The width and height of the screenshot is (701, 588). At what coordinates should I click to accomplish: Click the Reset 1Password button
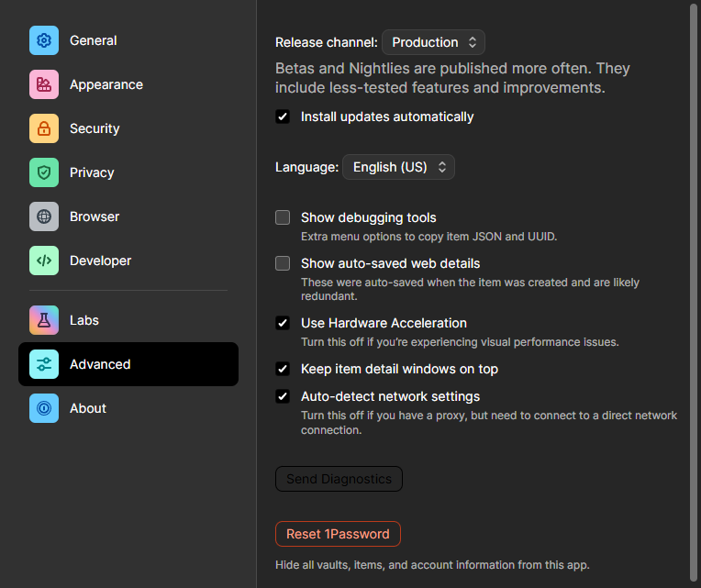(x=338, y=534)
